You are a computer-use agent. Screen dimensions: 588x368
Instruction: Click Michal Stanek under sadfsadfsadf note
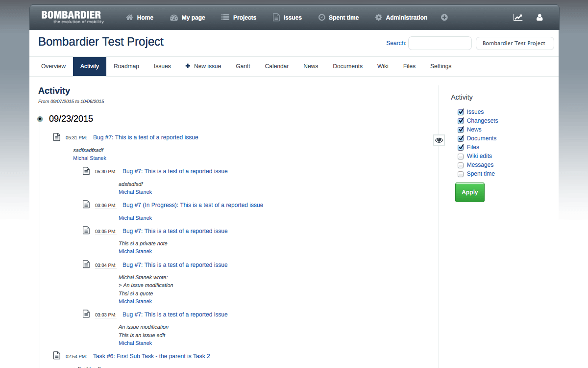click(90, 158)
